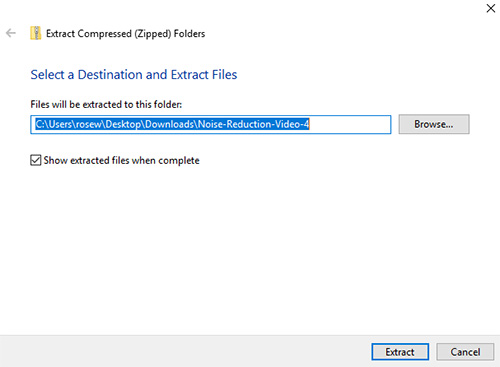Click the 'rosew' username in the path

tap(89, 124)
